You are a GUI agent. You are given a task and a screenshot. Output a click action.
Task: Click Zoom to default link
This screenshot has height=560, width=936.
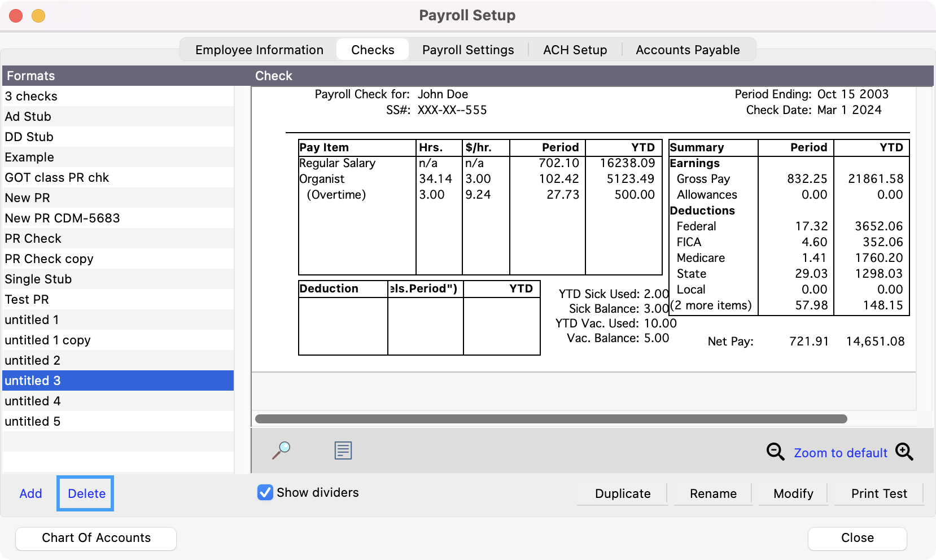(x=840, y=453)
